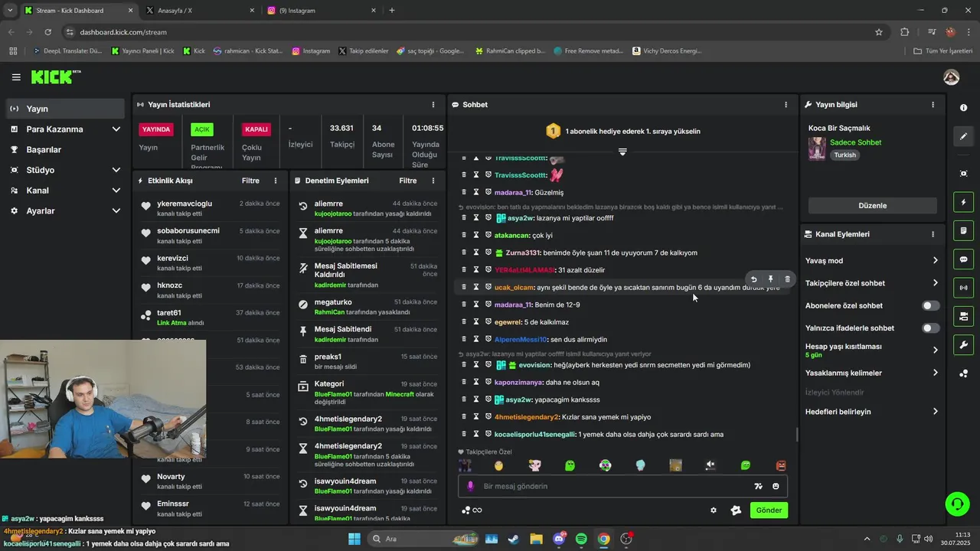
Task: Open Takipçilere özel sohbet options chevron
Action: pyautogui.click(x=935, y=283)
